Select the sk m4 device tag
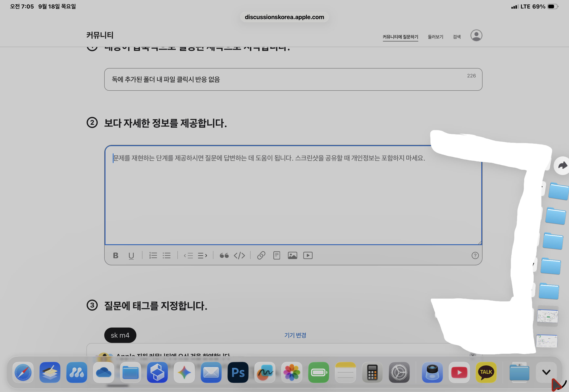This screenshot has width=569, height=392. click(x=120, y=335)
